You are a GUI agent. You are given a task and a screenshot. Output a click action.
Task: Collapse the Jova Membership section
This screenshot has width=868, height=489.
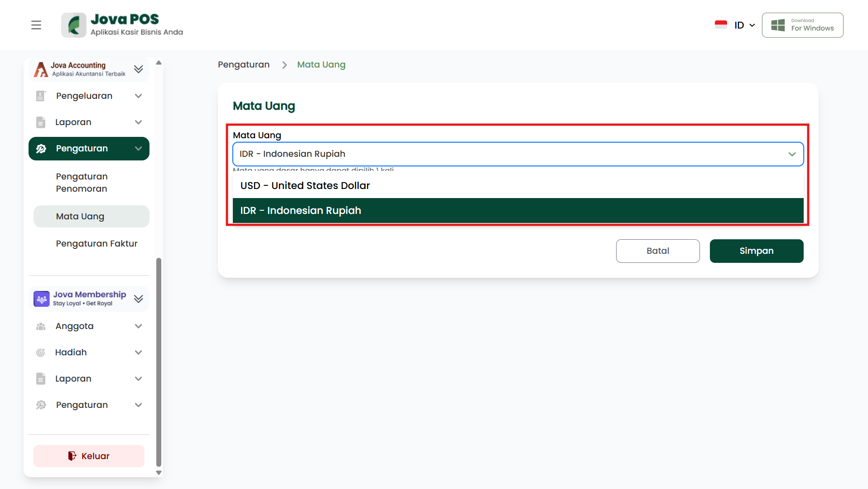tap(139, 299)
